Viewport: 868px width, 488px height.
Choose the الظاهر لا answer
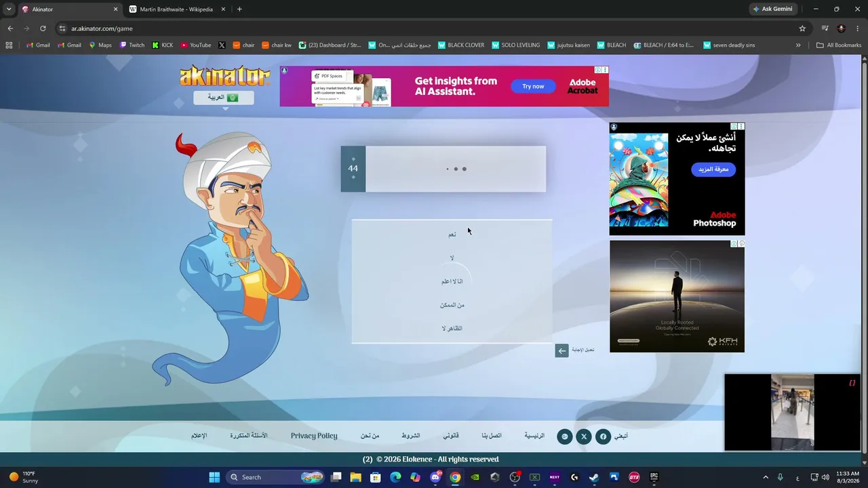(452, 329)
